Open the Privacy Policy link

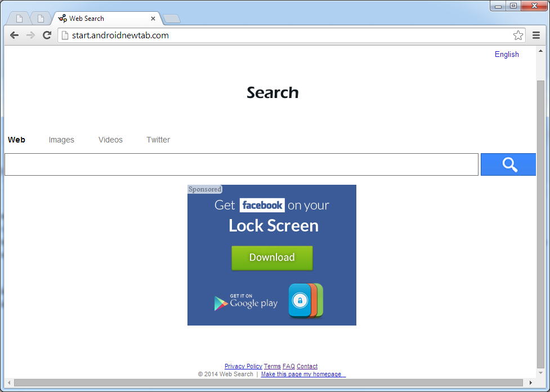point(243,366)
